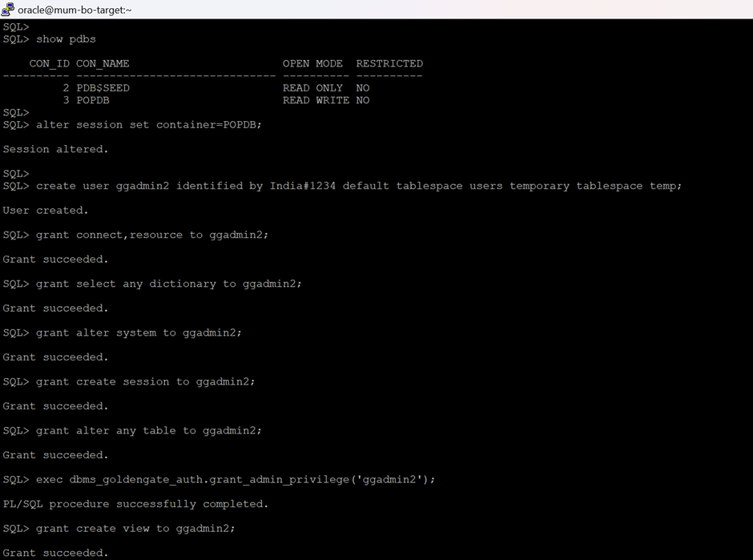753x560 pixels.
Task: Click the PDB$SEED container row
Action: [103, 88]
